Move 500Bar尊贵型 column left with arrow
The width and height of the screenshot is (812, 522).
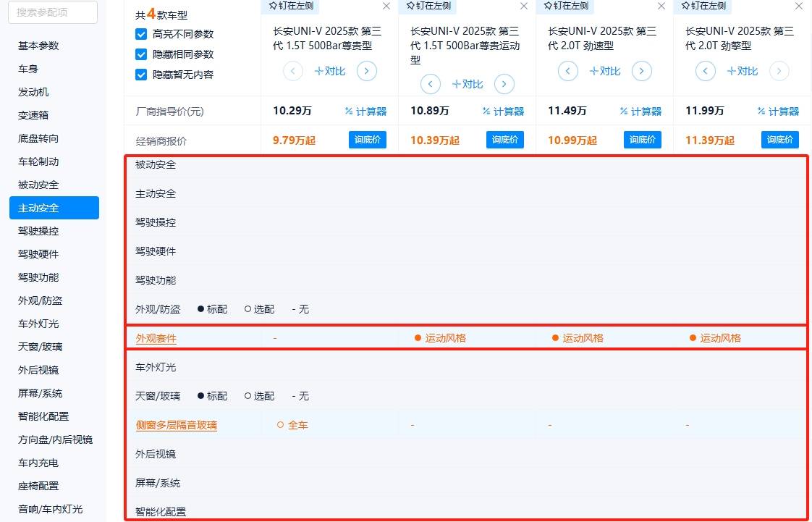click(293, 71)
